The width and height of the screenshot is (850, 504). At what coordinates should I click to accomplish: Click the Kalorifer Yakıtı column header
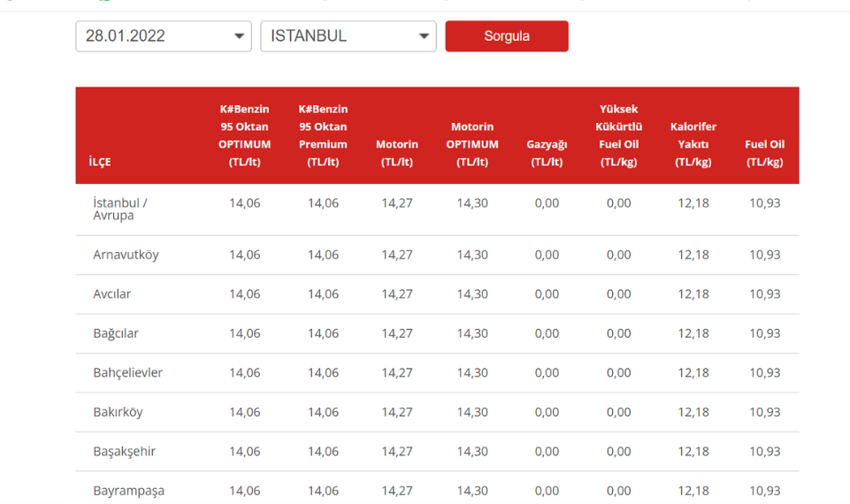693,144
